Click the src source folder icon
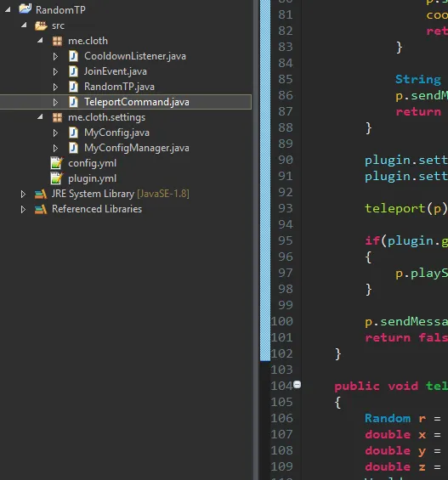 (x=41, y=25)
